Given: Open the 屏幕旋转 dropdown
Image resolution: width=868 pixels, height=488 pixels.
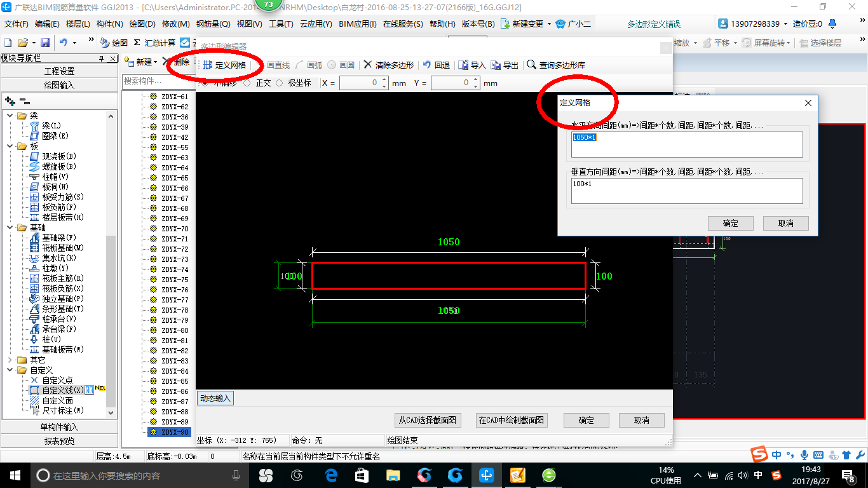Looking at the screenshot, I should (x=789, y=43).
